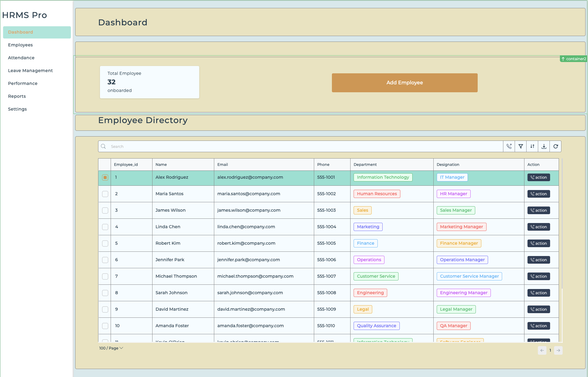Refresh the table with the reload icon
Viewport: 588px width, 377px height.
click(556, 146)
